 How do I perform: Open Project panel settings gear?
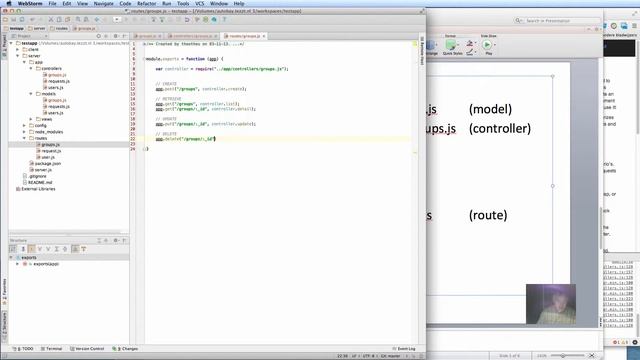pos(116,36)
